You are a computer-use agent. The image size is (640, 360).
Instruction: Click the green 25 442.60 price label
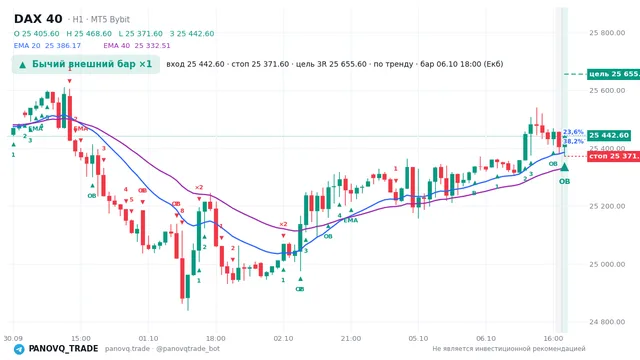coord(609,136)
